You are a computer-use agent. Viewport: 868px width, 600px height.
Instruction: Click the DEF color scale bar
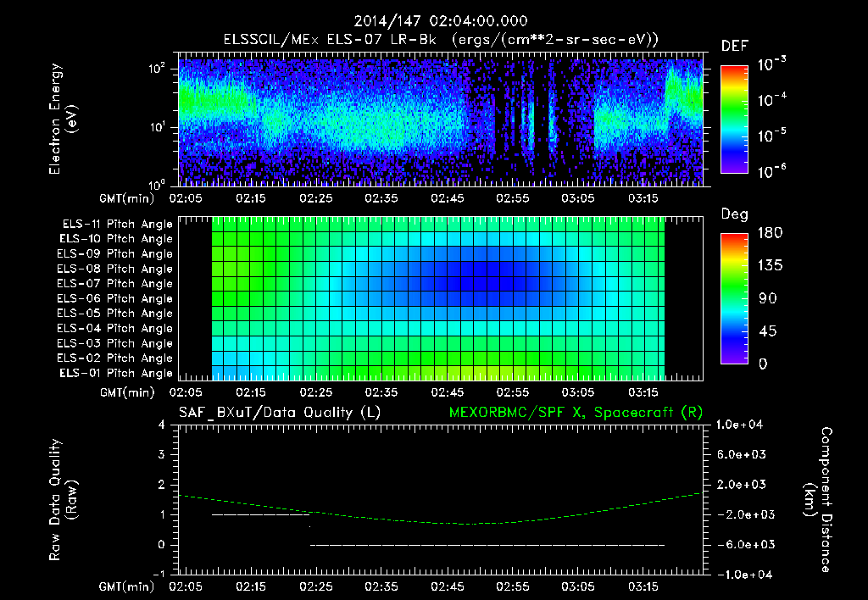[734, 119]
